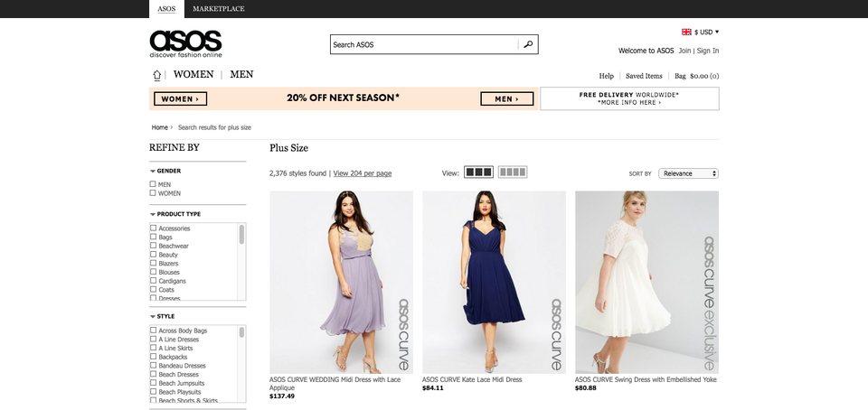Open the $ USD currency dropdown
The width and height of the screenshot is (868, 410).
click(706, 32)
